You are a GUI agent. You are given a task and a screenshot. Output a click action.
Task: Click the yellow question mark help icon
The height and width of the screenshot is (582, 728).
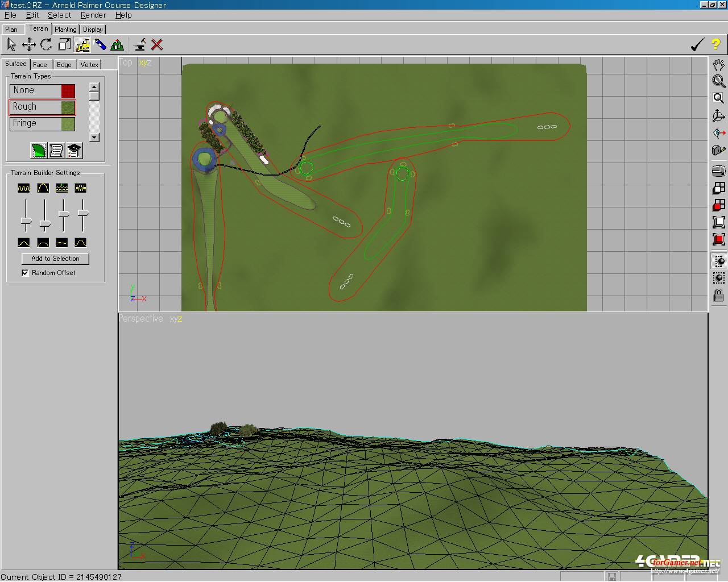pos(715,44)
